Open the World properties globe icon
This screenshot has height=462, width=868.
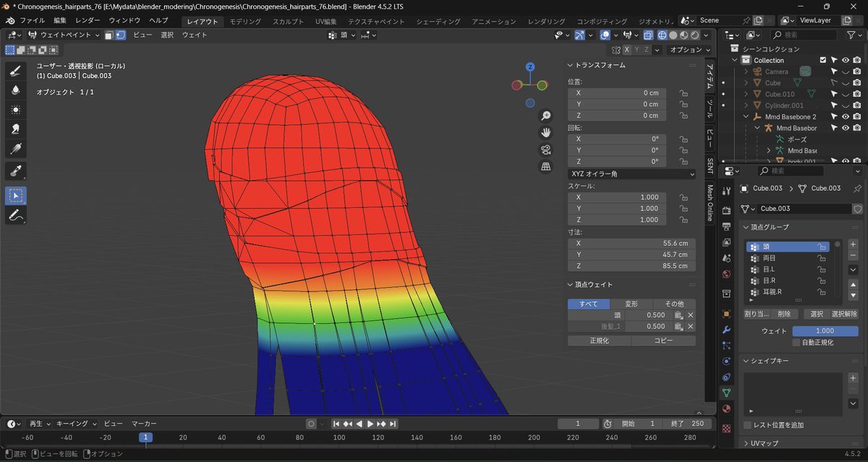(727, 275)
